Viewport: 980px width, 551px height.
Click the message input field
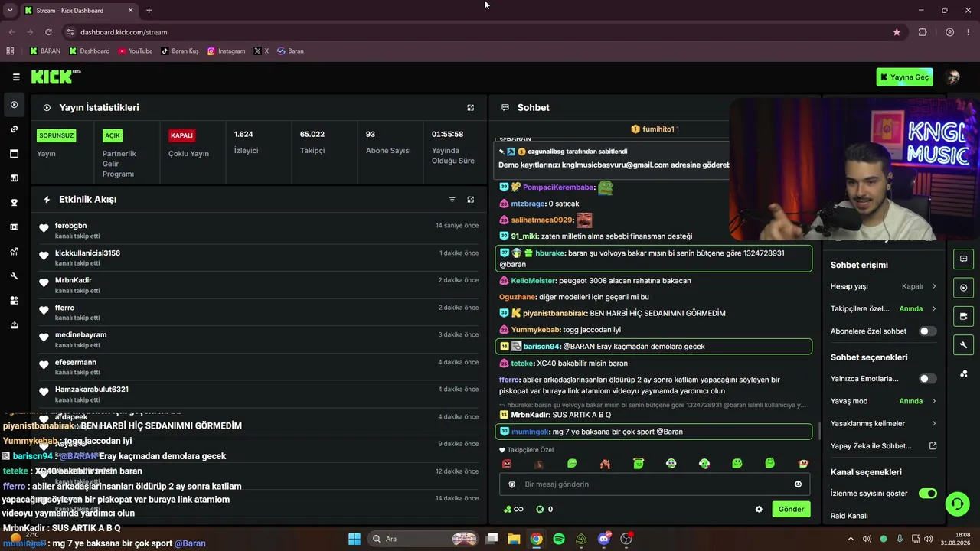pos(655,484)
